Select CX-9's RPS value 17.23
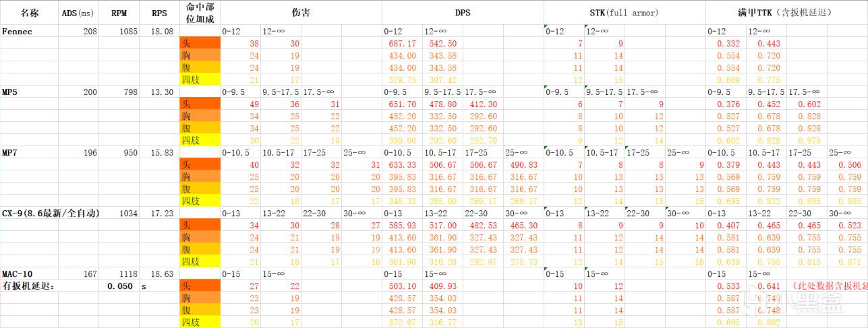Image resolution: width=868 pixels, height=328 pixels. coord(163,213)
